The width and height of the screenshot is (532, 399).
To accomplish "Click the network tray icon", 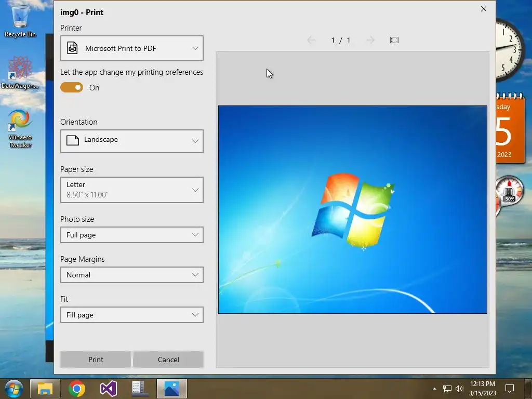I will pyautogui.click(x=447, y=389).
